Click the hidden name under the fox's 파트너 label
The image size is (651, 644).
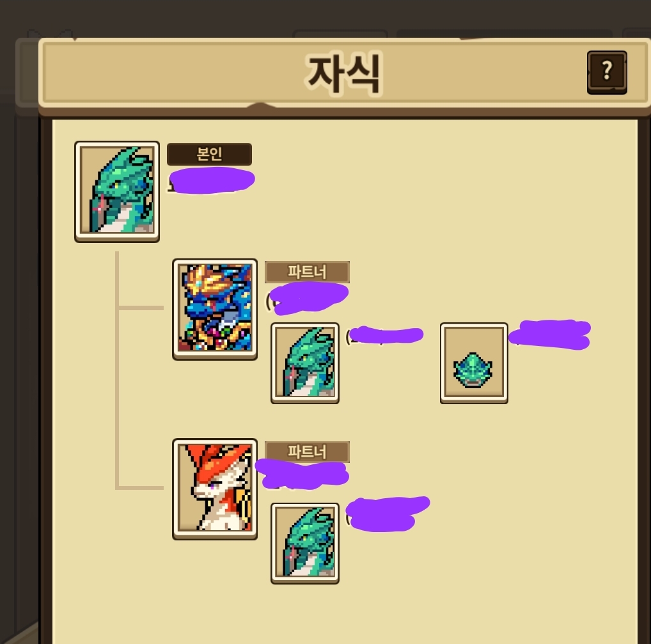[x=302, y=474]
